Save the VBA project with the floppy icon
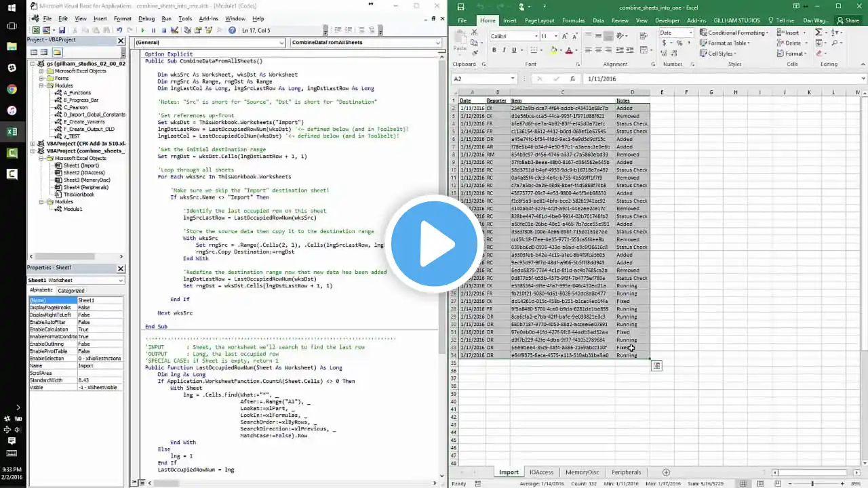This screenshot has height=488, width=868. [62, 30]
